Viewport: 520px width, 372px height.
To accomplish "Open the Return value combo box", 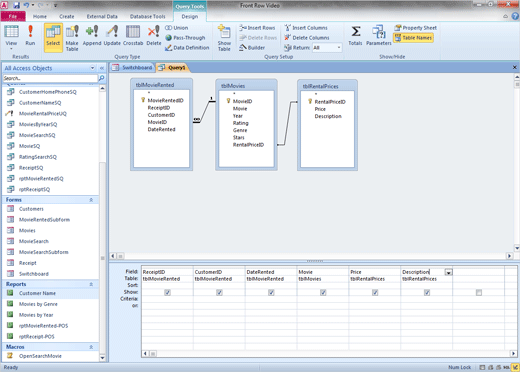I will pos(327,48).
